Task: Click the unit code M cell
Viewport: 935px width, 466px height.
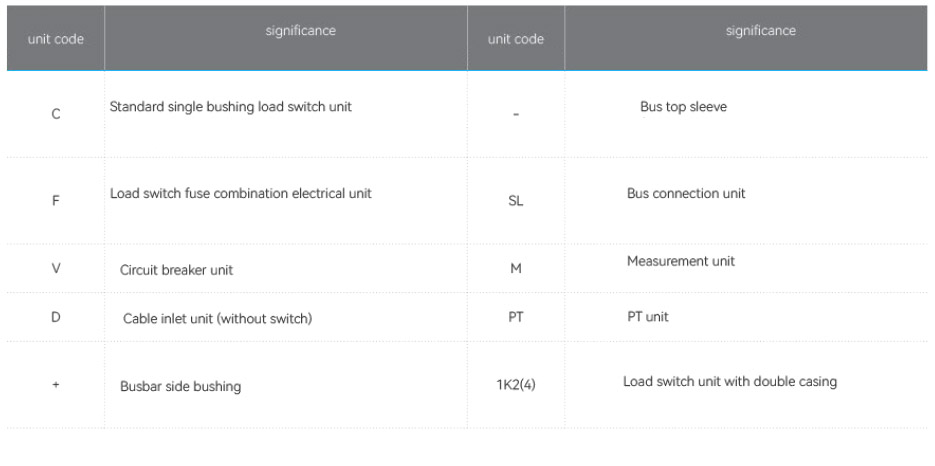Action: [515, 268]
